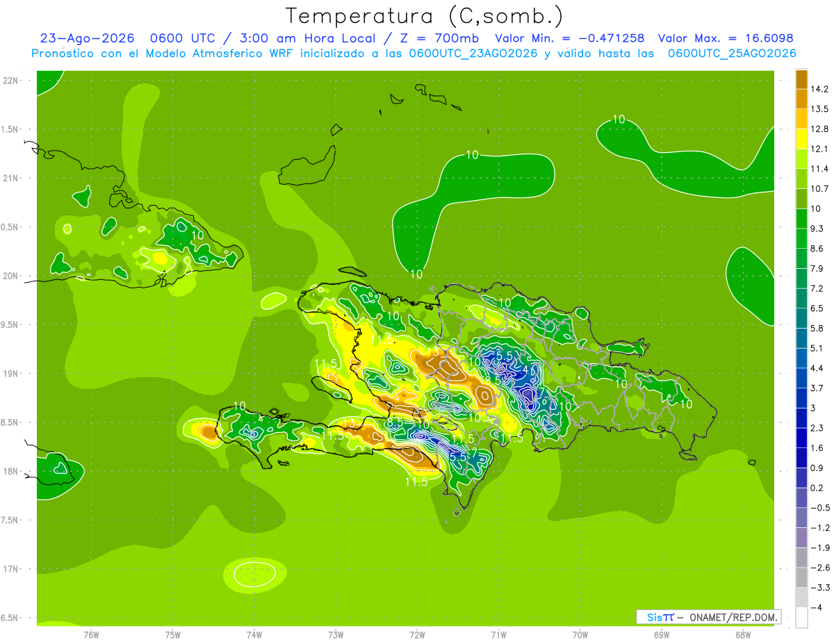Click the colorbar value "10.7"
This screenshot has height=644, width=834.
coord(821,189)
